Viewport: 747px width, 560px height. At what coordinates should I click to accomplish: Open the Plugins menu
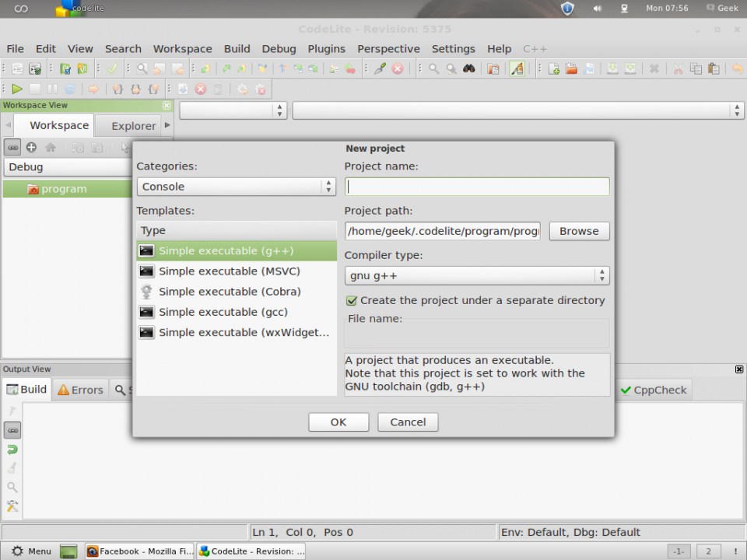[326, 49]
